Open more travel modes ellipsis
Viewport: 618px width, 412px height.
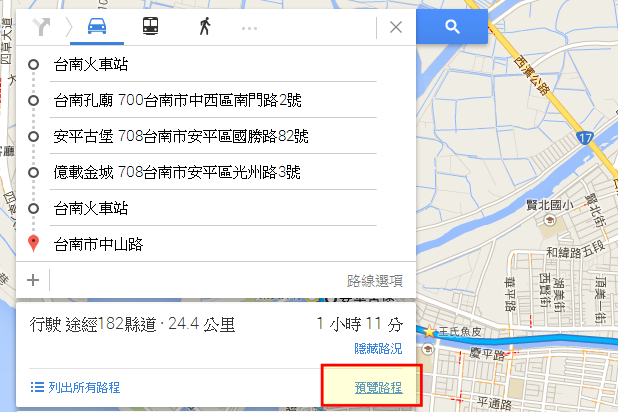click(249, 28)
